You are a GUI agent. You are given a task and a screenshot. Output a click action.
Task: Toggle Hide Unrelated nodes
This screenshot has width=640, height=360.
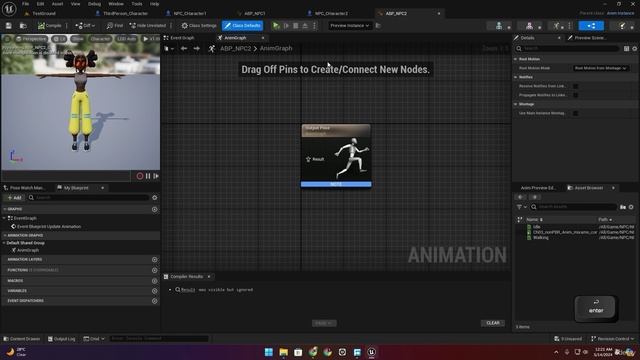148,26
